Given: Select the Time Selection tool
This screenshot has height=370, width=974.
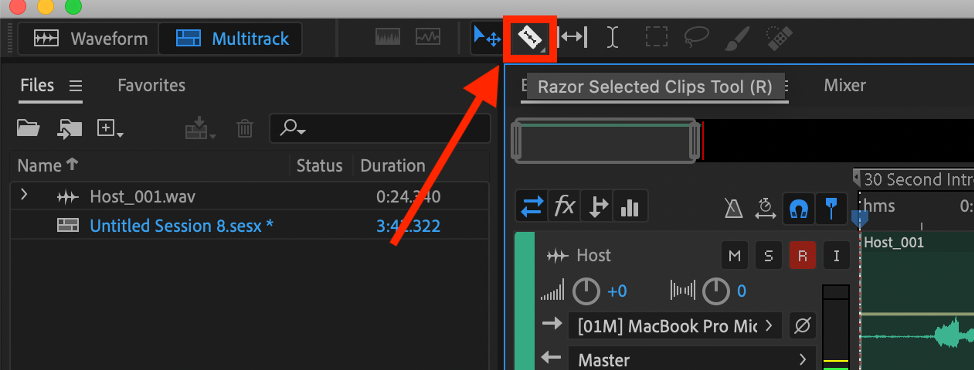Looking at the screenshot, I should 612,38.
